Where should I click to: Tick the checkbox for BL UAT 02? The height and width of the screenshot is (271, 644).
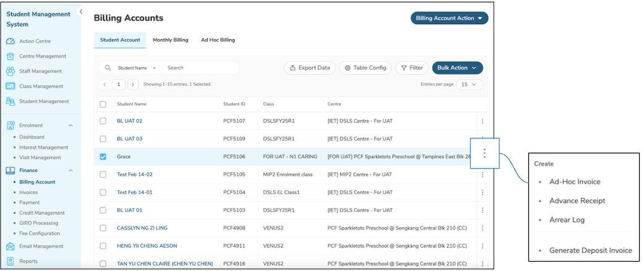pos(103,121)
